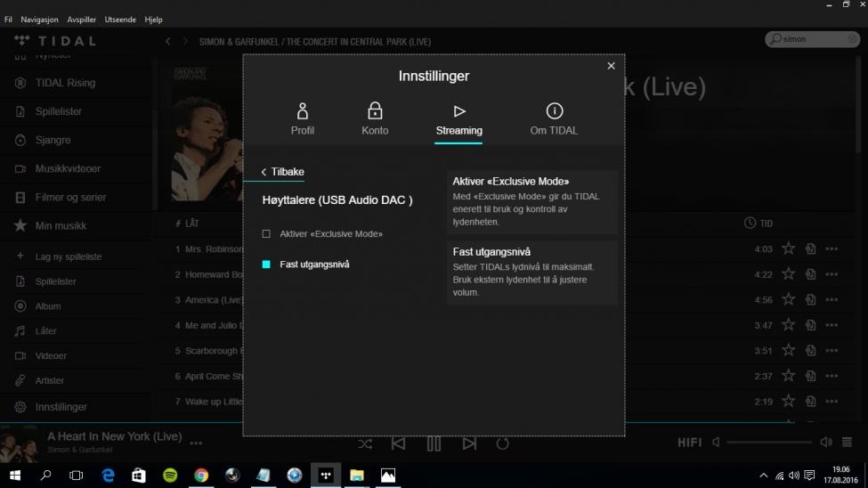Open the Avspiller menu

tap(81, 20)
